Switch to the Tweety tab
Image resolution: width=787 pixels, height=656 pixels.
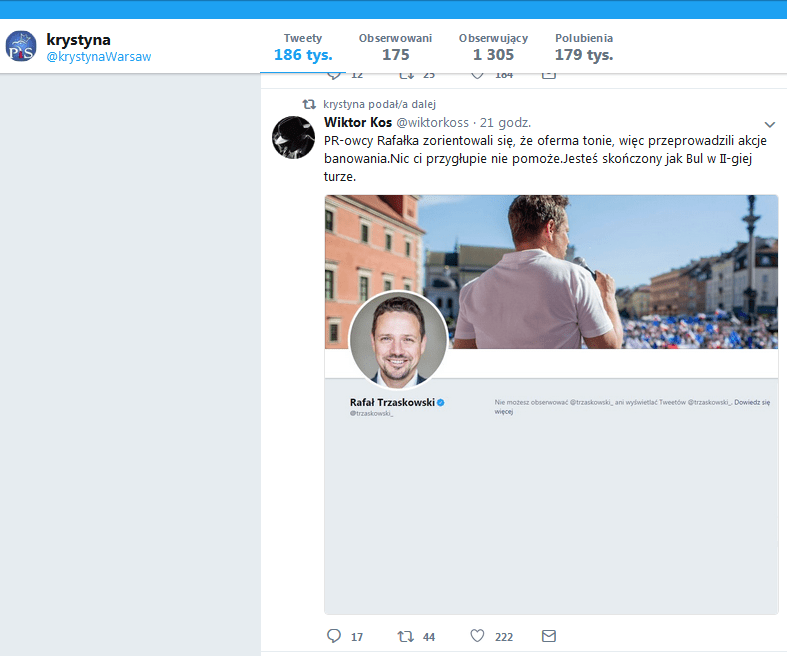(303, 47)
